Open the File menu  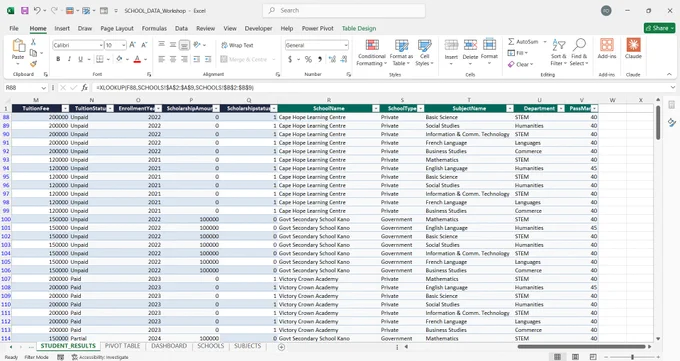coord(14,28)
